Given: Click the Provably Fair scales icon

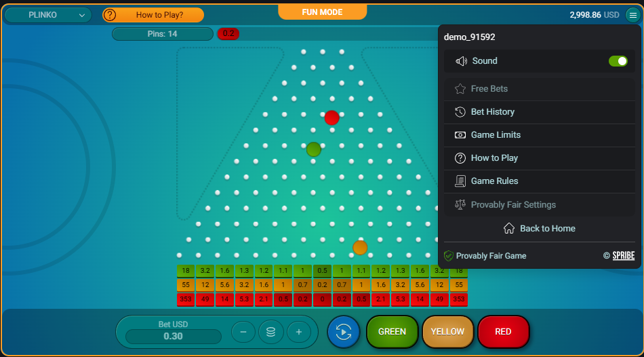Looking at the screenshot, I should [x=460, y=204].
